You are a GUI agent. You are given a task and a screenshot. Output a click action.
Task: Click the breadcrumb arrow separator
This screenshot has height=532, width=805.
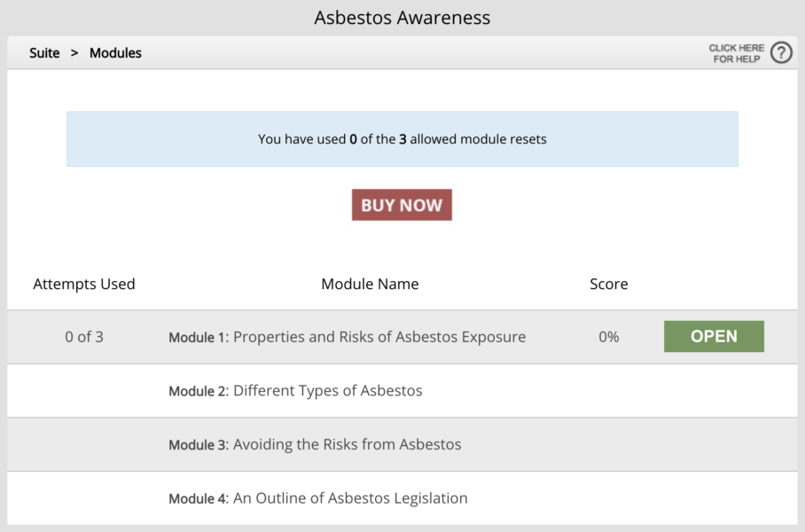point(74,53)
